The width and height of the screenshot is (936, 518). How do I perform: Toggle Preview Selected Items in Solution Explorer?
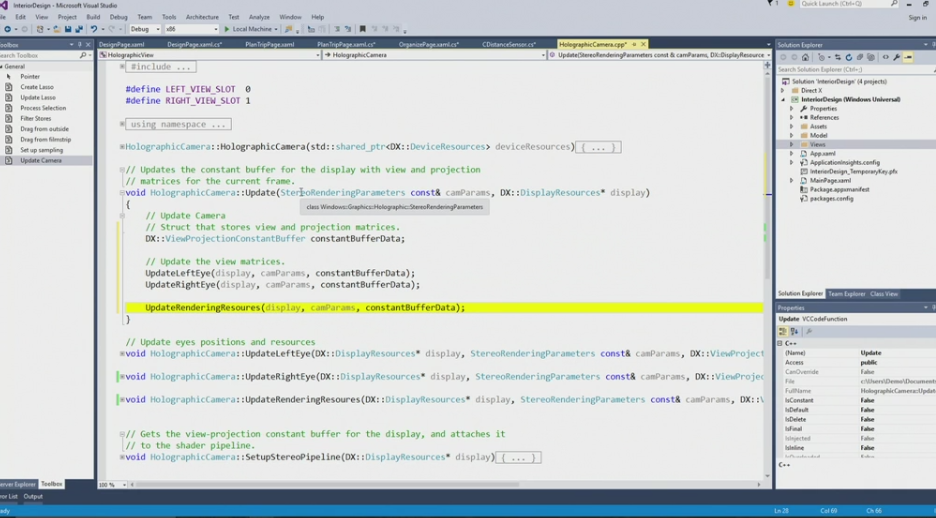point(907,57)
